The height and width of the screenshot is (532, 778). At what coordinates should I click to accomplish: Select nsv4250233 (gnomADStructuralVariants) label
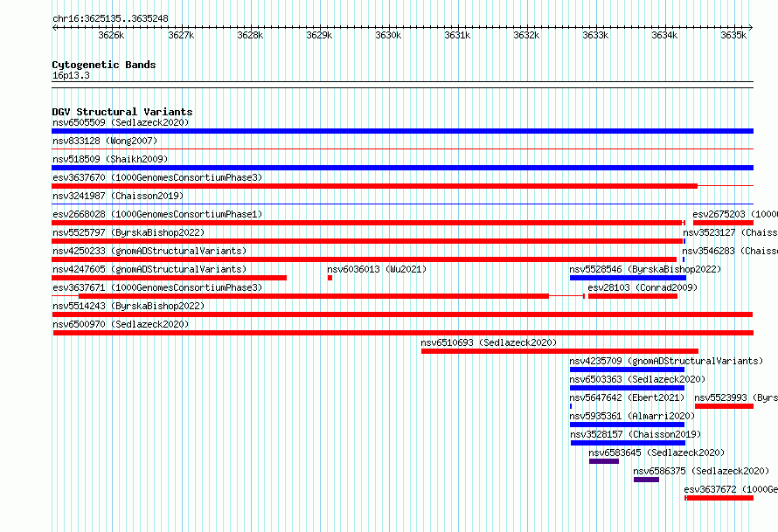click(149, 251)
